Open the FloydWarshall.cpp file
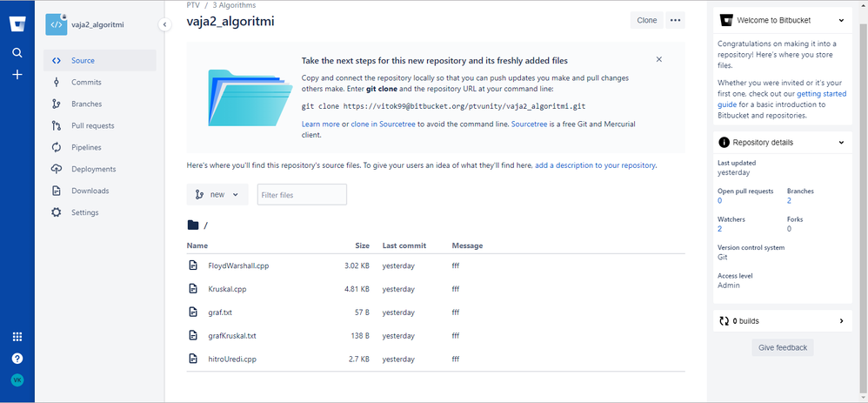The height and width of the screenshot is (403, 868). tap(238, 265)
